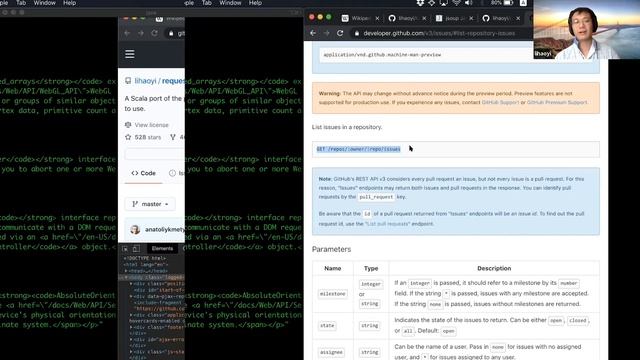This screenshot has width=640, height=360.
Task: Expand the head node in DevTools
Action: click(127, 271)
